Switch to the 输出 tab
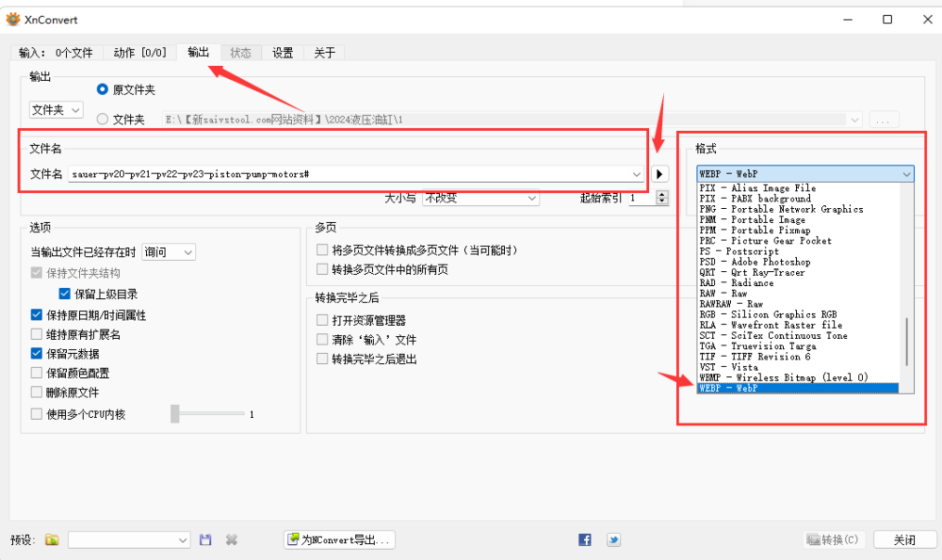The width and height of the screenshot is (942, 560). (x=198, y=52)
